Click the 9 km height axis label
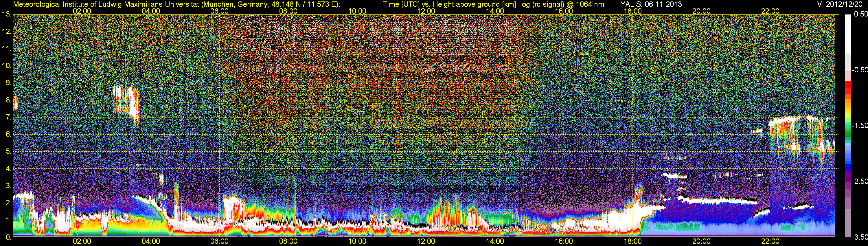This screenshot has width=868, height=246. tap(8, 83)
